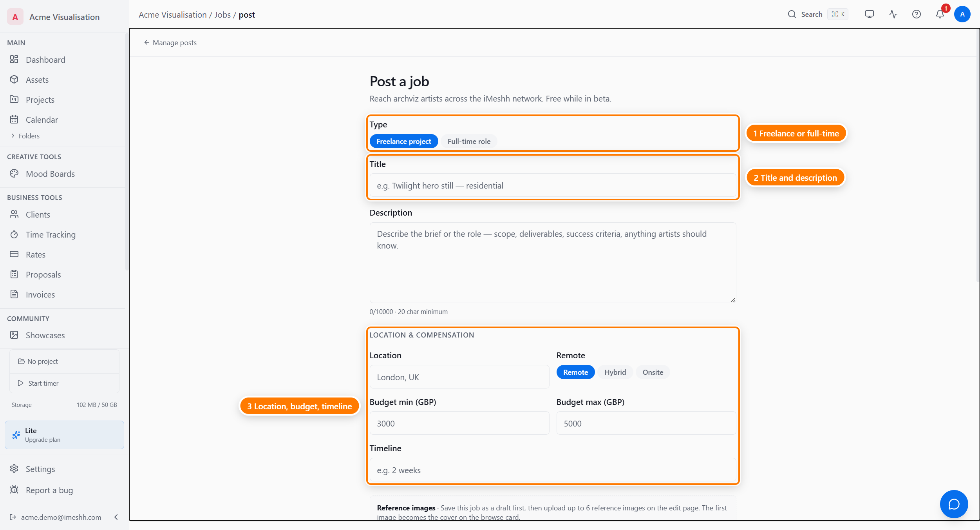980x530 pixels.
Task: Open the user avatar menu
Action: pyautogui.click(x=962, y=15)
